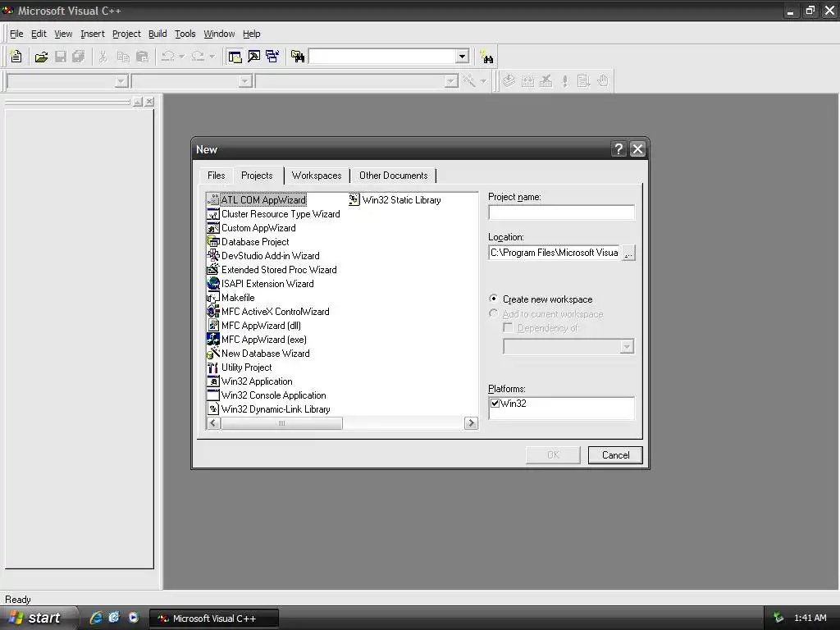The width and height of the screenshot is (840, 630).
Task: Open the WizardBar actions menu arrow
Action: [483, 81]
